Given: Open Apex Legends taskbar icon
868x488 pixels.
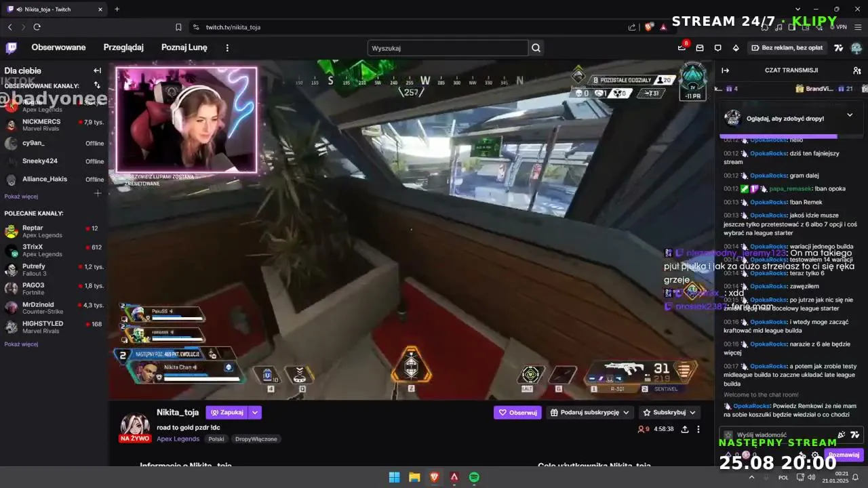Looking at the screenshot, I should click(x=454, y=477).
